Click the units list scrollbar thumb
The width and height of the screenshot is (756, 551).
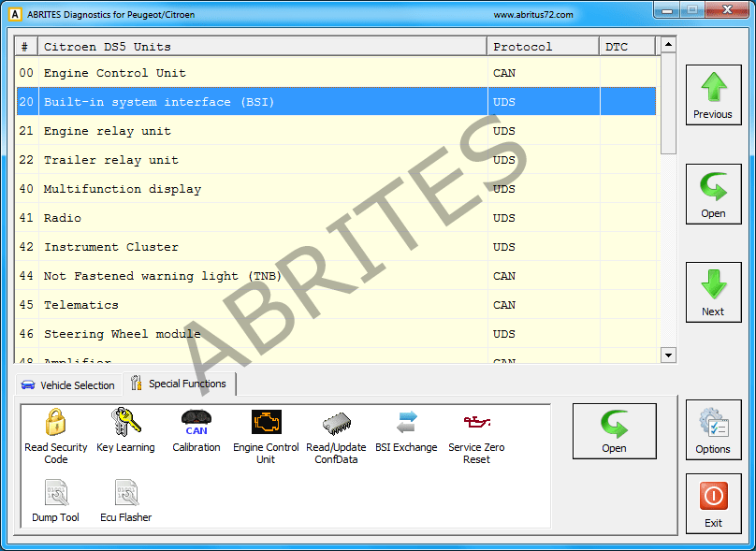coord(668,104)
